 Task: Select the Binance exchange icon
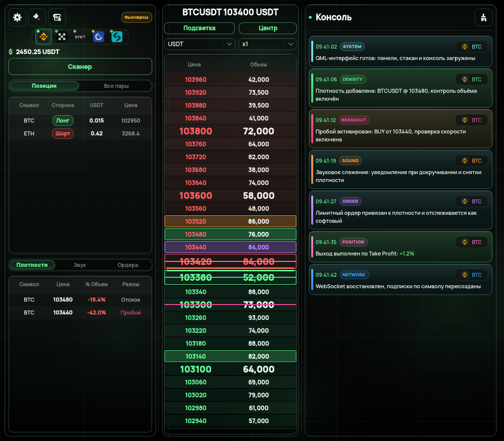click(44, 37)
